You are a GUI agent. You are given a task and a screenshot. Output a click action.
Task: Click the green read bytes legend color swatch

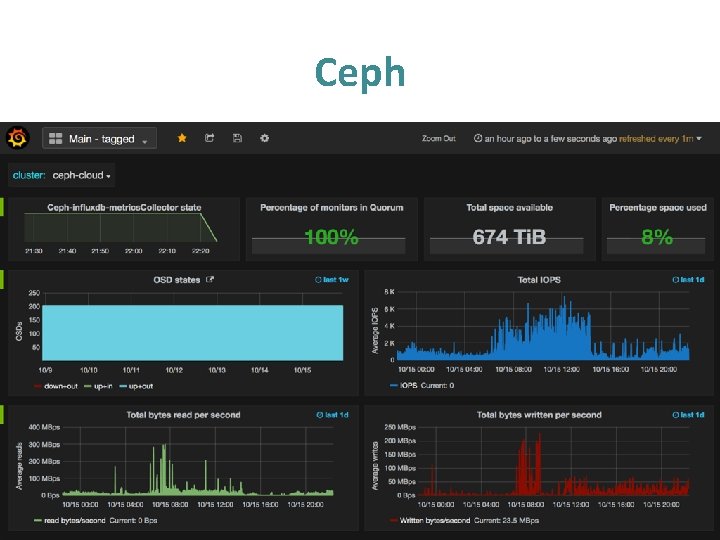pos(38,520)
